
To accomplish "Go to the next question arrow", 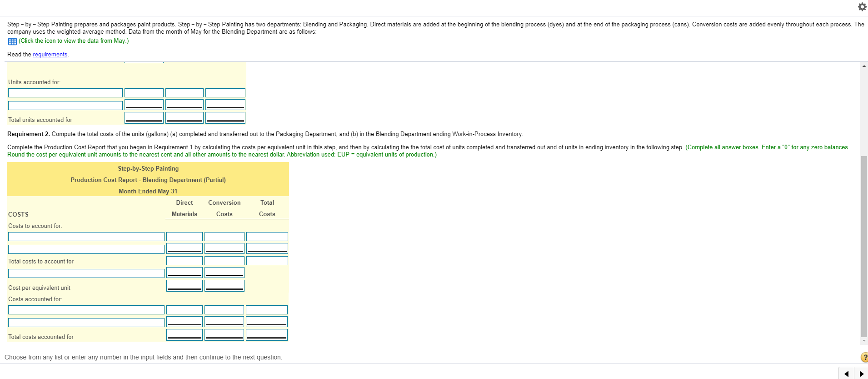I will [861, 374].
